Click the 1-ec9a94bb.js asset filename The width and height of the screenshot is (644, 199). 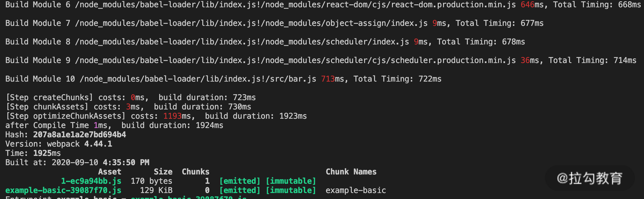coord(91,181)
